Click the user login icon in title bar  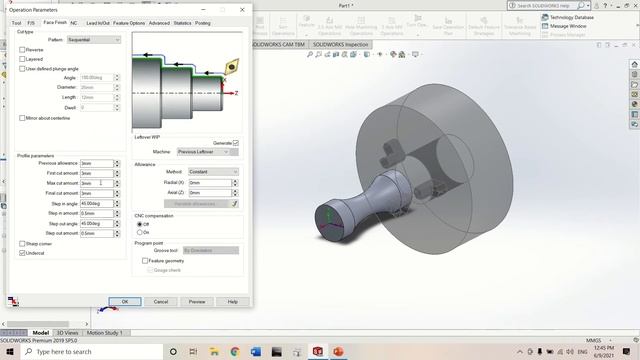(x=597, y=6)
